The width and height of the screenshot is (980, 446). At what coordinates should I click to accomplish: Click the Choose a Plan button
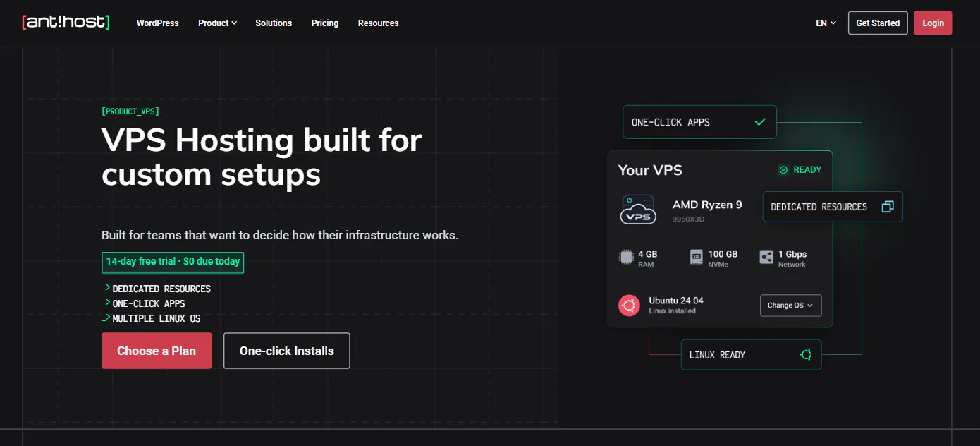click(157, 351)
